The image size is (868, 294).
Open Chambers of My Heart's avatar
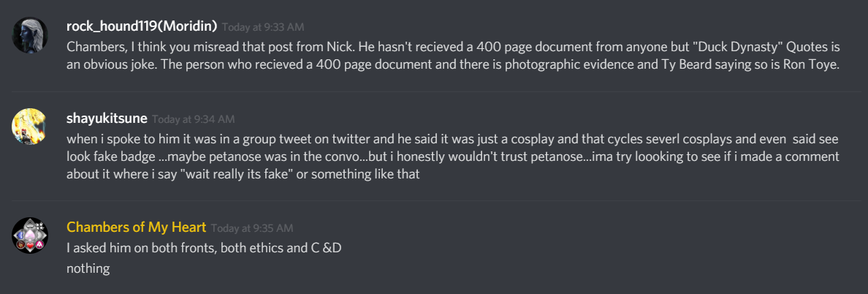click(30, 235)
